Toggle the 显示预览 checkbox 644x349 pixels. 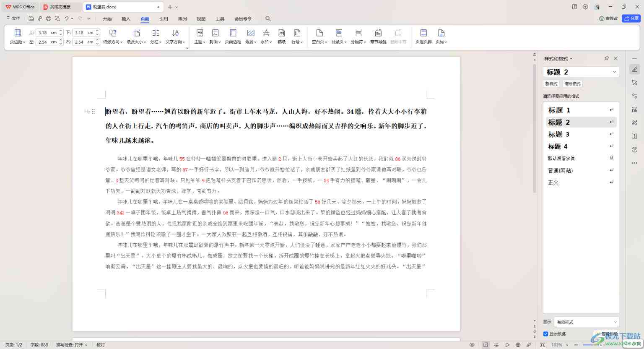545,334
